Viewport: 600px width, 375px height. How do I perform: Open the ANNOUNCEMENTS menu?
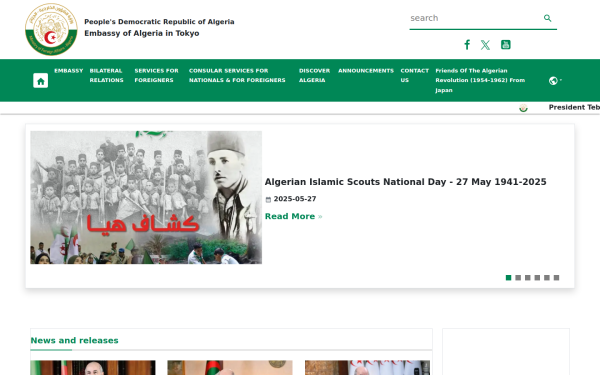[x=366, y=71]
